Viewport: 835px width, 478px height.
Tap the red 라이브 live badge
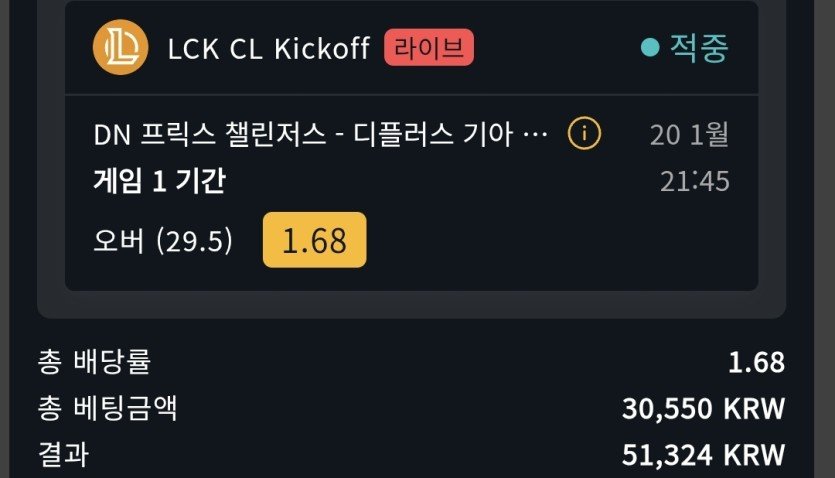coord(429,47)
